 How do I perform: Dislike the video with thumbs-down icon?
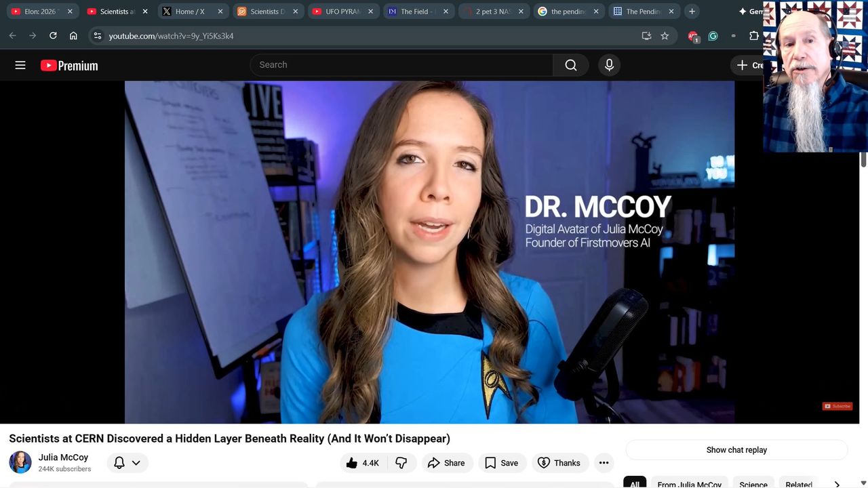click(401, 463)
